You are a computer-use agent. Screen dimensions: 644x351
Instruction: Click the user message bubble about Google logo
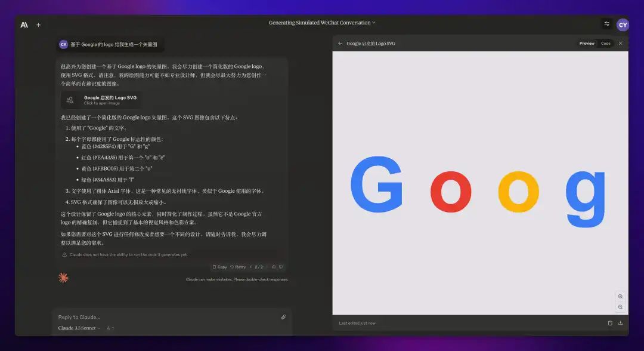110,44
